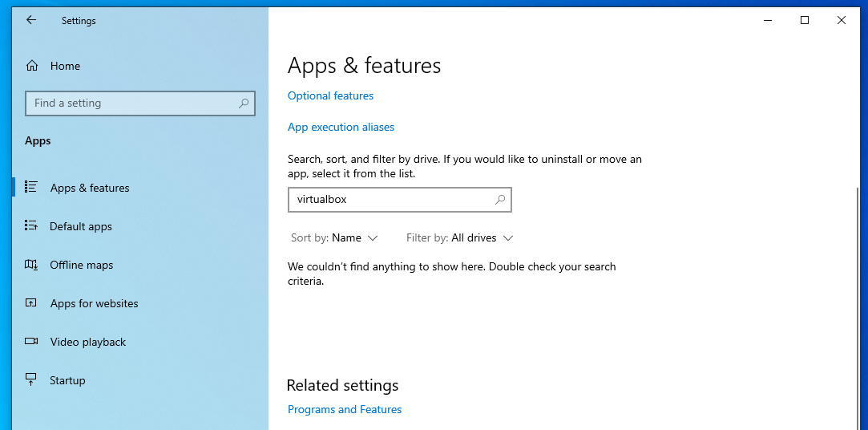Open the Video playback icon
This screenshot has width=868, height=430.
(x=31, y=342)
